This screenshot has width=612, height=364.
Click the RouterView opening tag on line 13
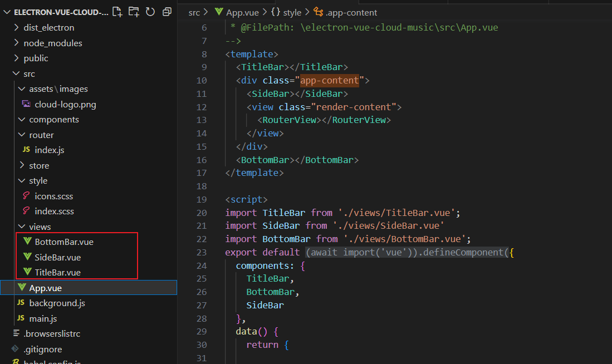(289, 120)
